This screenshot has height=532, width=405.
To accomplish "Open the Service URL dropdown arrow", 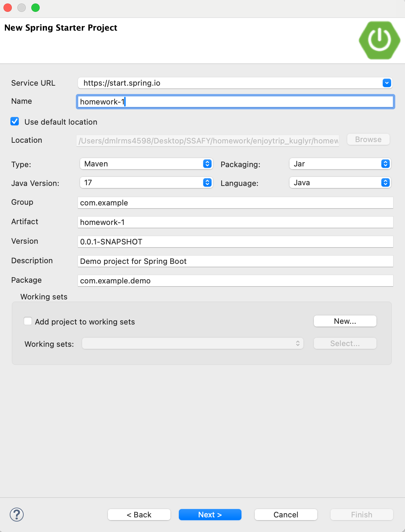I will click(x=387, y=83).
